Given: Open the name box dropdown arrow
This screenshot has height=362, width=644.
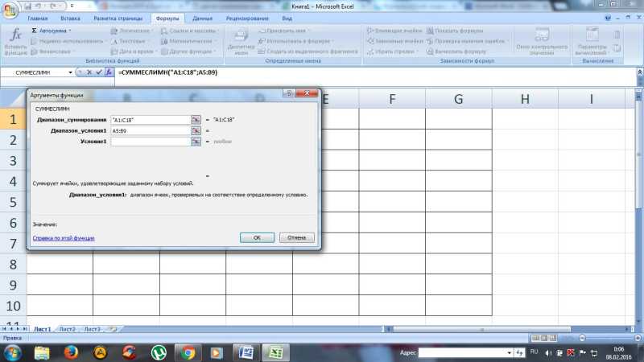Looking at the screenshot, I should pos(70,72).
